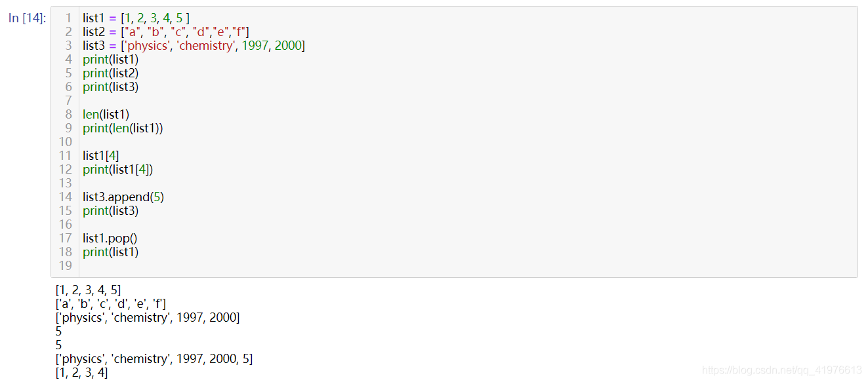Click the In [14] cell prompt
Viewport: 868px width, 382px height.
coord(27,18)
